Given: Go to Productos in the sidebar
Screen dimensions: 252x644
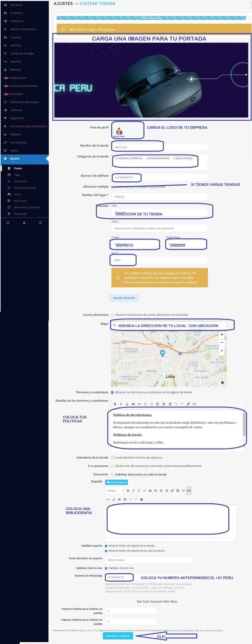Looking at the screenshot, I should pyautogui.click(x=16, y=13).
